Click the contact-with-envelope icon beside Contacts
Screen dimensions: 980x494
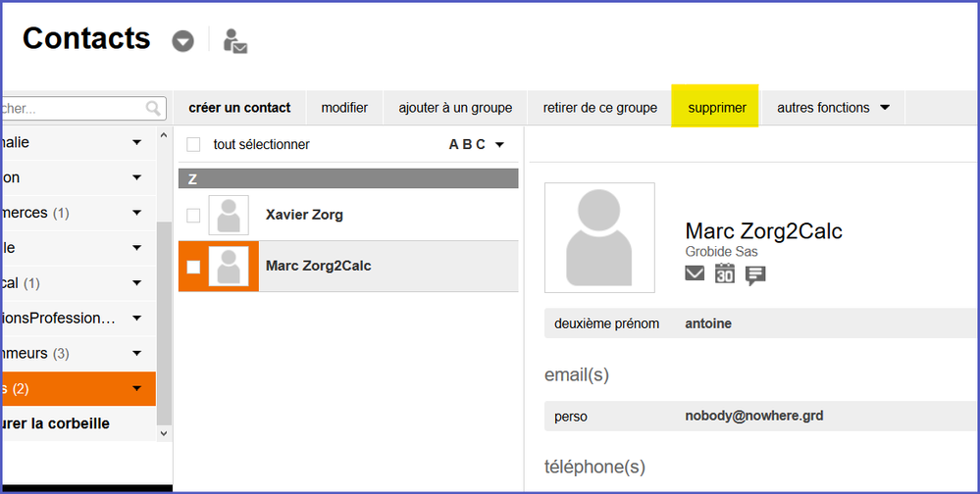(234, 41)
